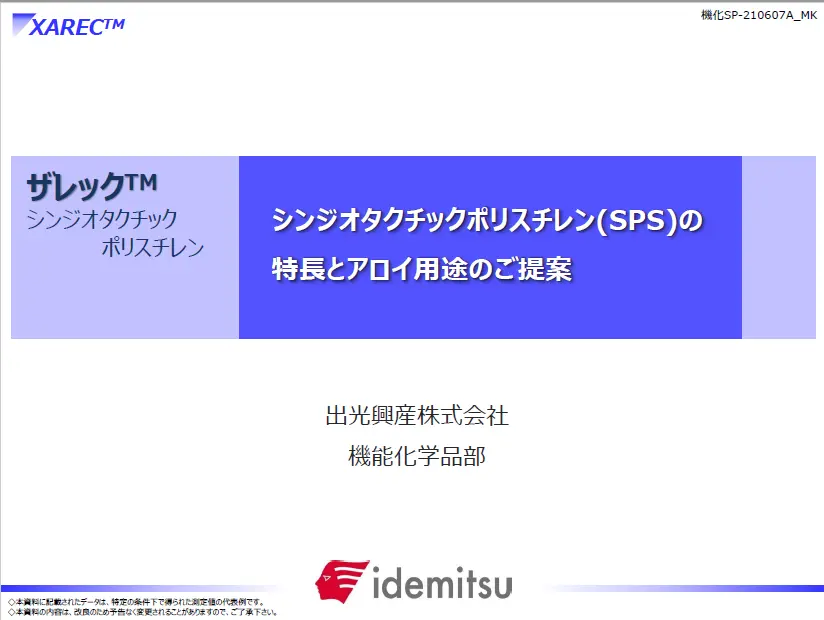824x620 pixels.
Task: Click the title line 特長とアロイ用途のご提案
Action: (422, 269)
